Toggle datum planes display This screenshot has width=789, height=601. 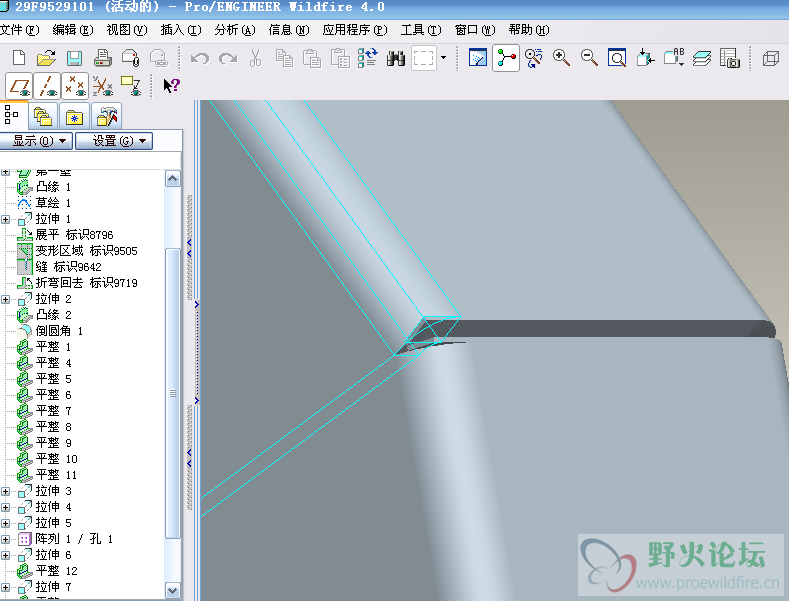coord(19,86)
